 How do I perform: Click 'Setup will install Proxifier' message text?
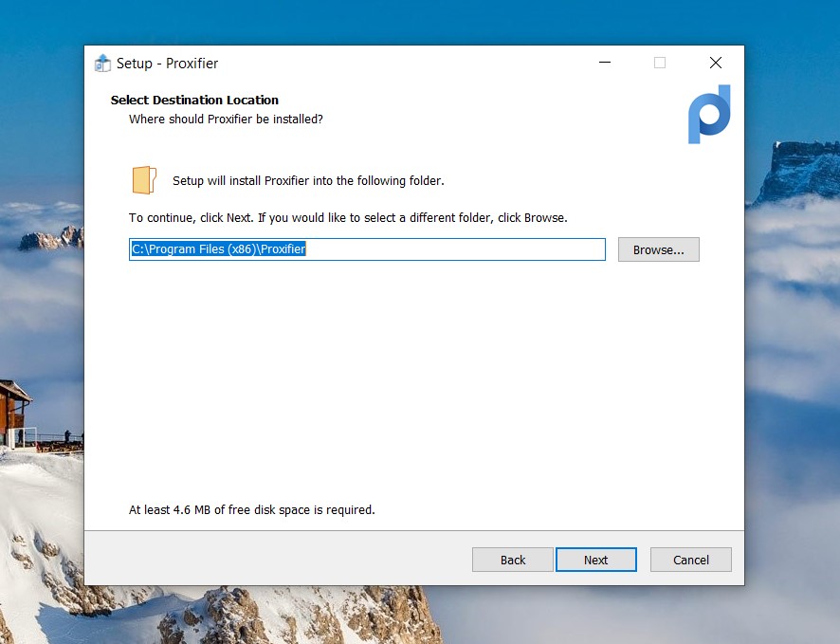tap(308, 180)
